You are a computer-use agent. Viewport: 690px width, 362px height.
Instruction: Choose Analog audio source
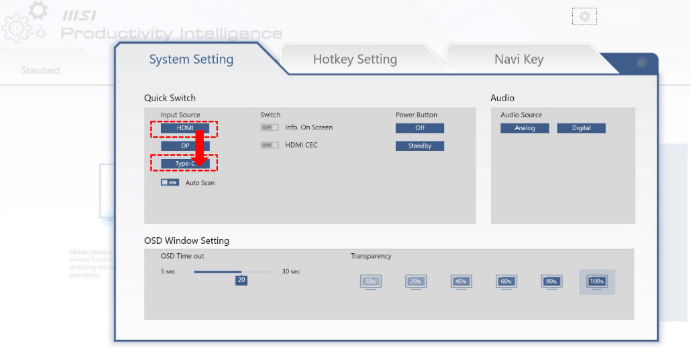(525, 128)
